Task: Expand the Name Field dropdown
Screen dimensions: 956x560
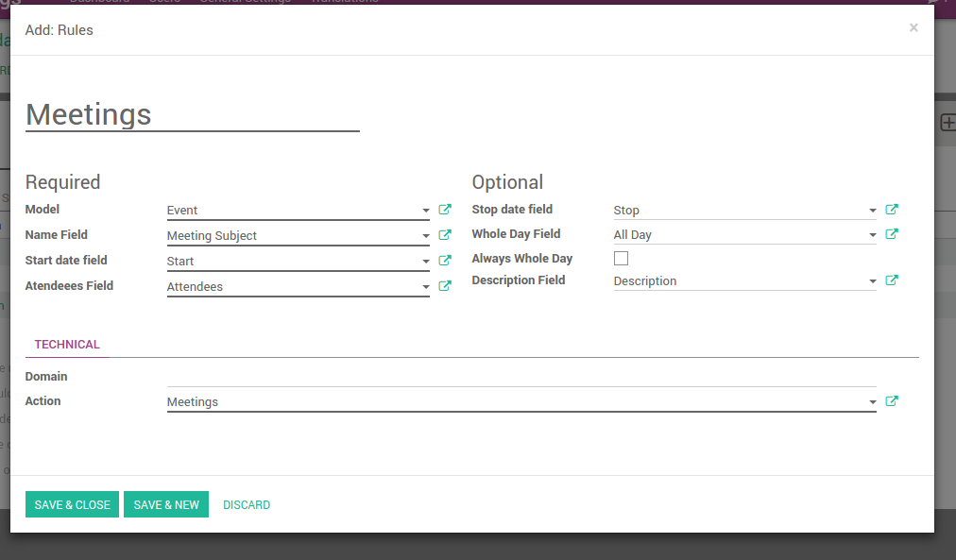Action: click(x=426, y=236)
